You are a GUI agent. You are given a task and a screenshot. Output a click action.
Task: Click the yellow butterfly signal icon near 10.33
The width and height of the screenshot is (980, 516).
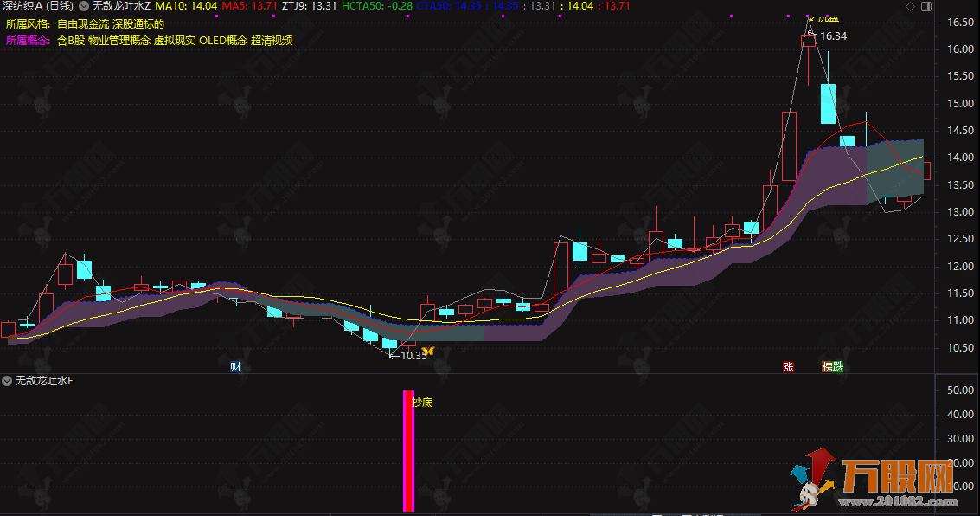(x=428, y=351)
